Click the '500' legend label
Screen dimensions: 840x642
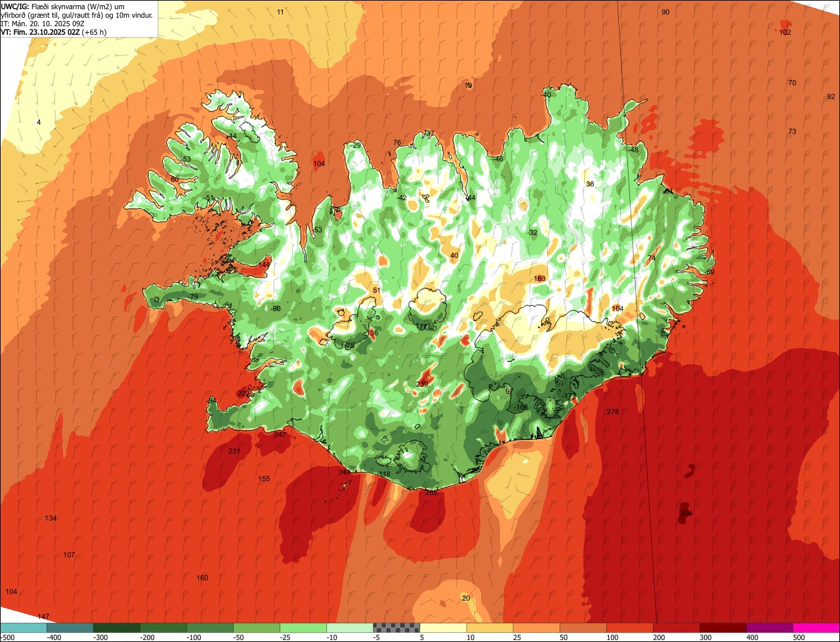pyautogui.click(x=799, y=637)
